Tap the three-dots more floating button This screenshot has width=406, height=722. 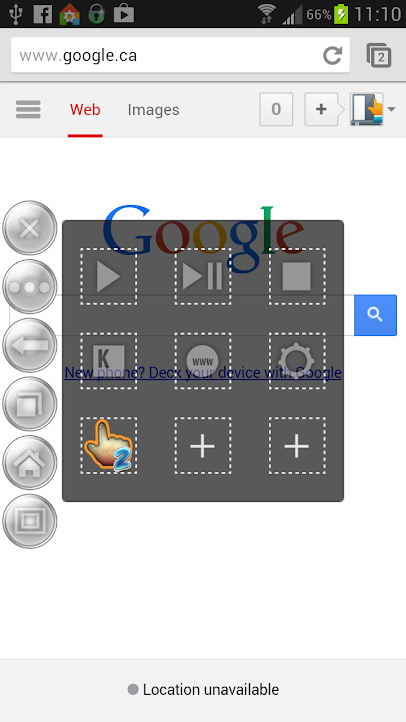[x=29, y=286]
